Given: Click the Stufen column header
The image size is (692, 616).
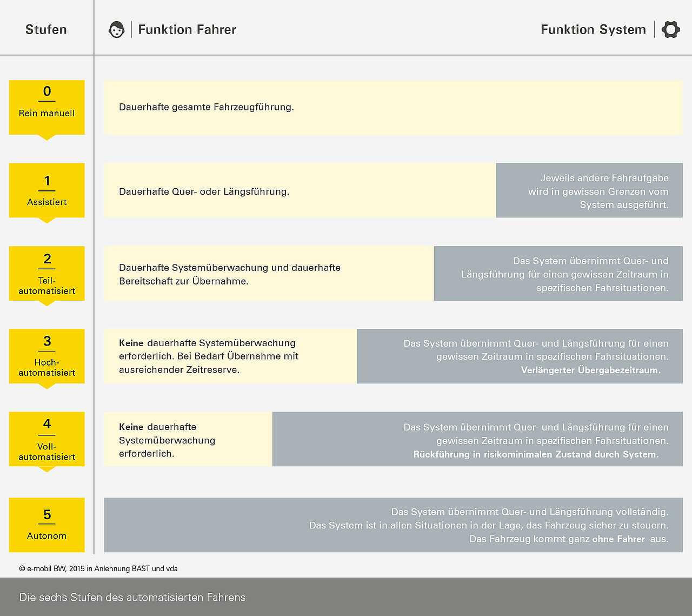Looking at the screenshot, I should [46, 30].
